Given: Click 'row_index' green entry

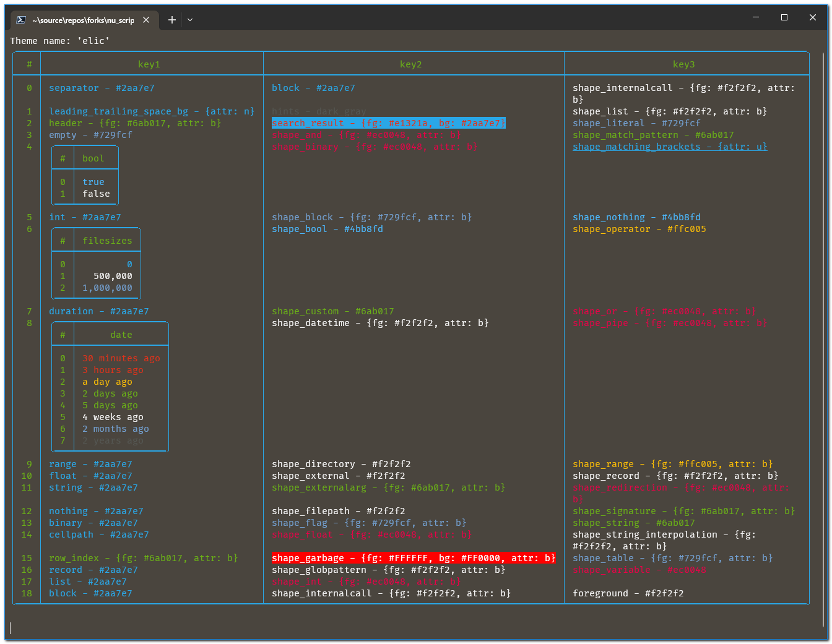Looking at the screenshot, I should 144,558.
